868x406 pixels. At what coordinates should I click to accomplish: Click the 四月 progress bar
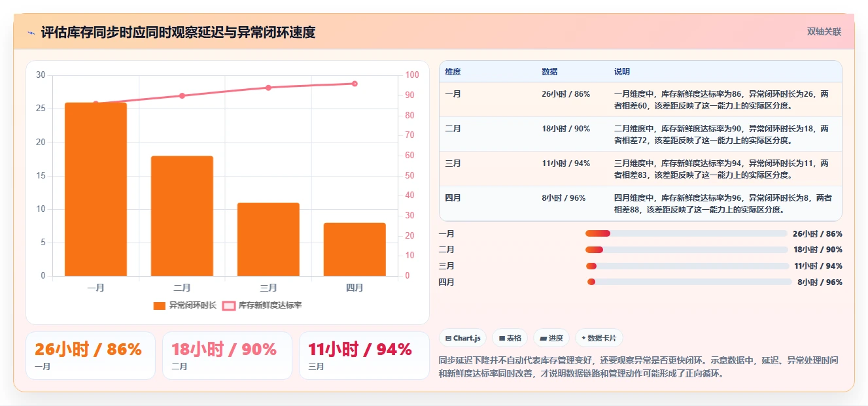(689, 282)
